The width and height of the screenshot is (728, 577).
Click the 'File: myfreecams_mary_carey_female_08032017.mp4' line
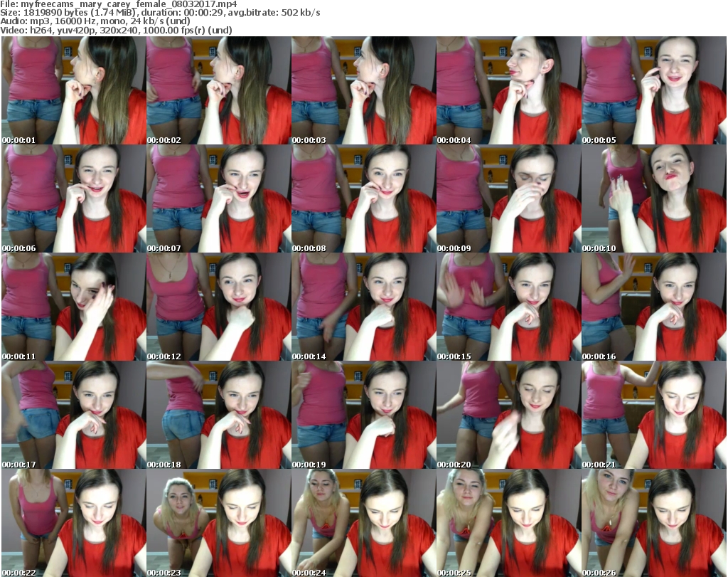(x=119, y=4)
